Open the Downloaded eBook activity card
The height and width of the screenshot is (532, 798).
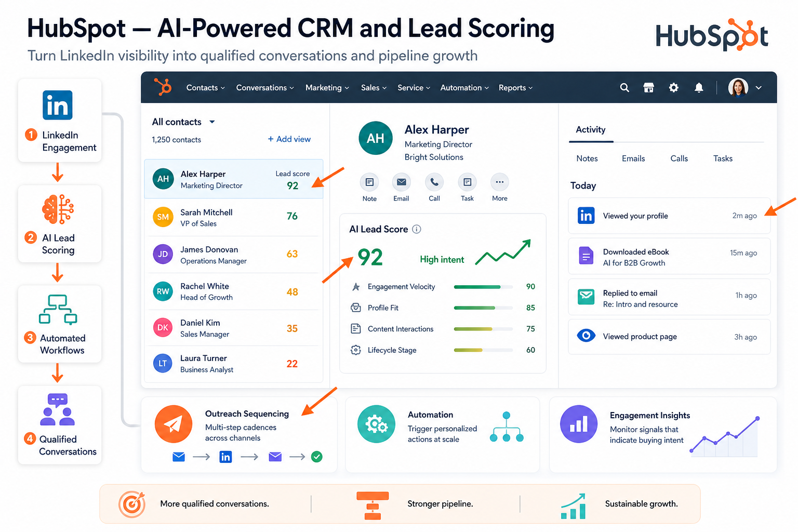tap(669, 256)
